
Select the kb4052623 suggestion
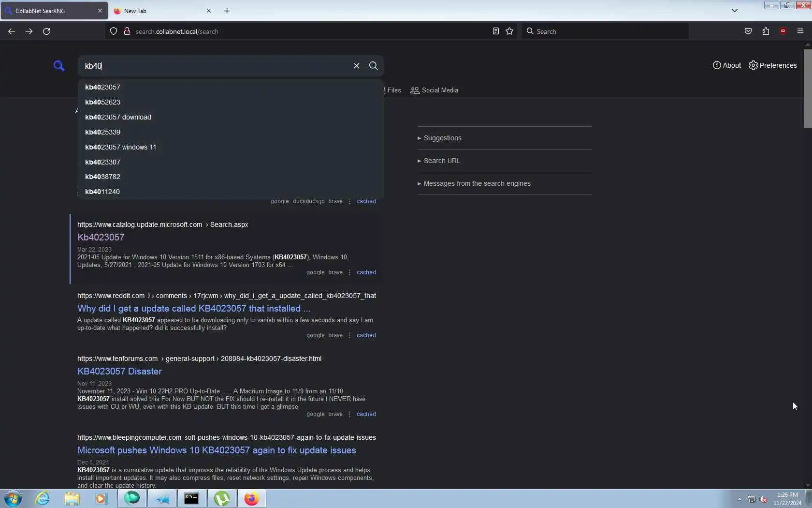[231, 102]
